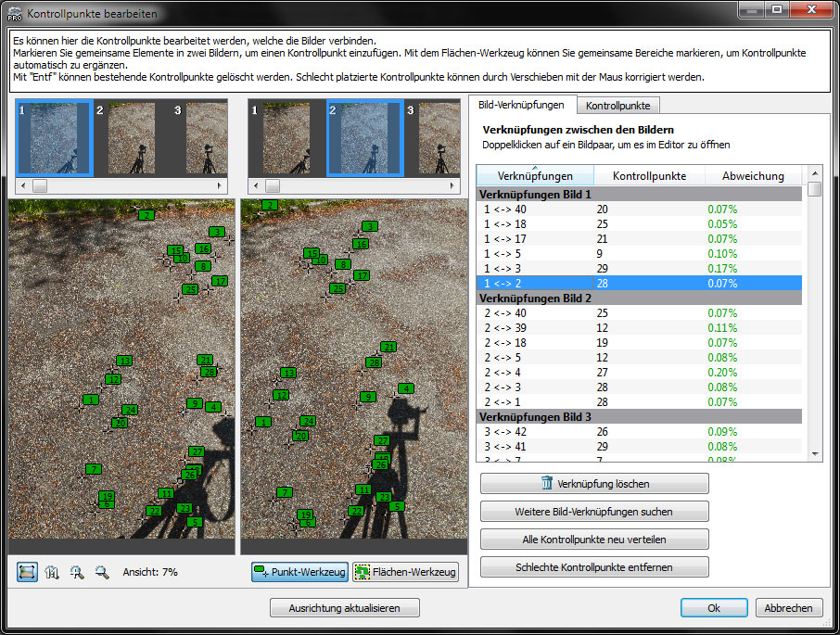840x635 pixels.
Task: Select control point 8 in right image
Action: point(343,264)
